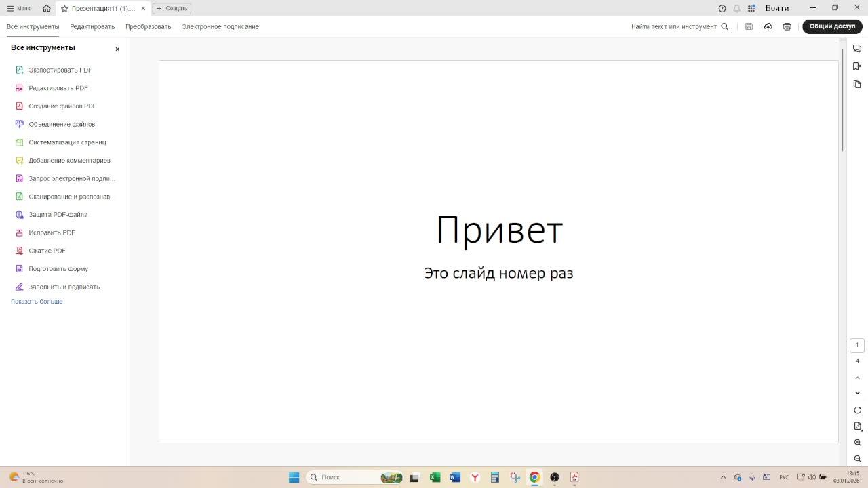
Task: Click the taskbar Поиск search box
Action: tap(355, 477)
